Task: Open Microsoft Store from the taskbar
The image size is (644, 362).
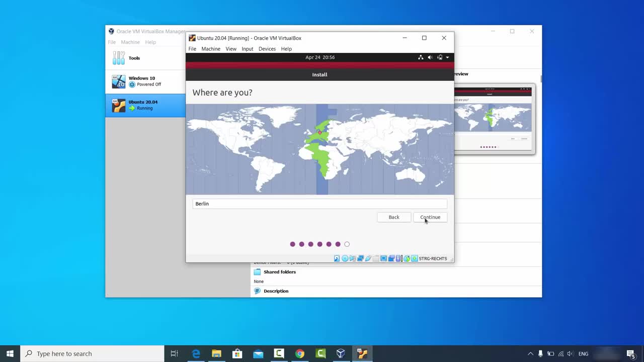Action: point(237,353)
